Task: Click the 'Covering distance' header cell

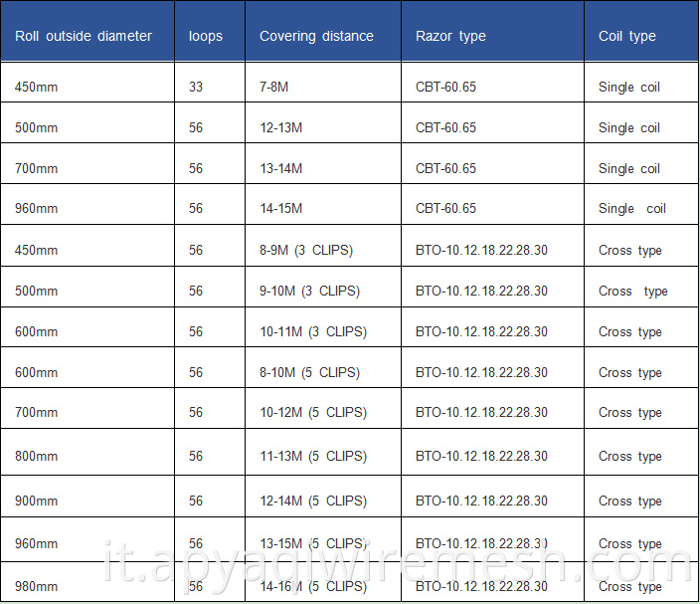Action: click(323, 31)
